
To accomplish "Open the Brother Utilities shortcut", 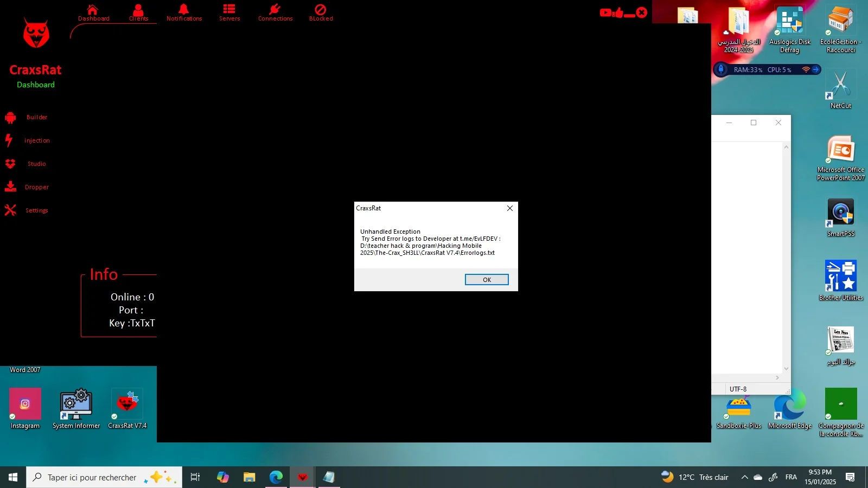I will tap(841, 281).
